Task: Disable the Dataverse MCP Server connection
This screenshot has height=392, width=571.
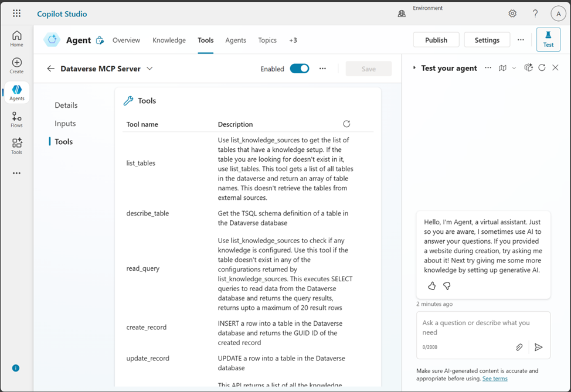Action: coord(299,68)
